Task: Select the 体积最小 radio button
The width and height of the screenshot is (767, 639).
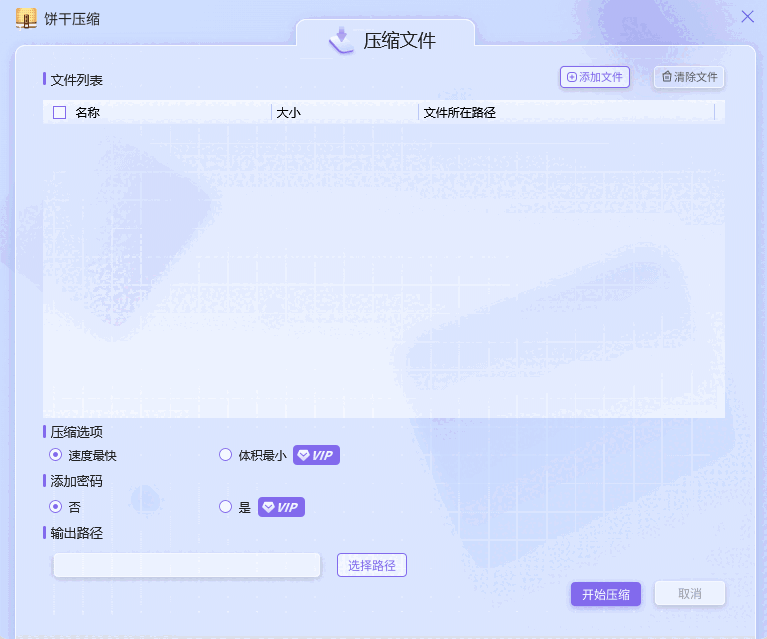Action: pos(226,455)
